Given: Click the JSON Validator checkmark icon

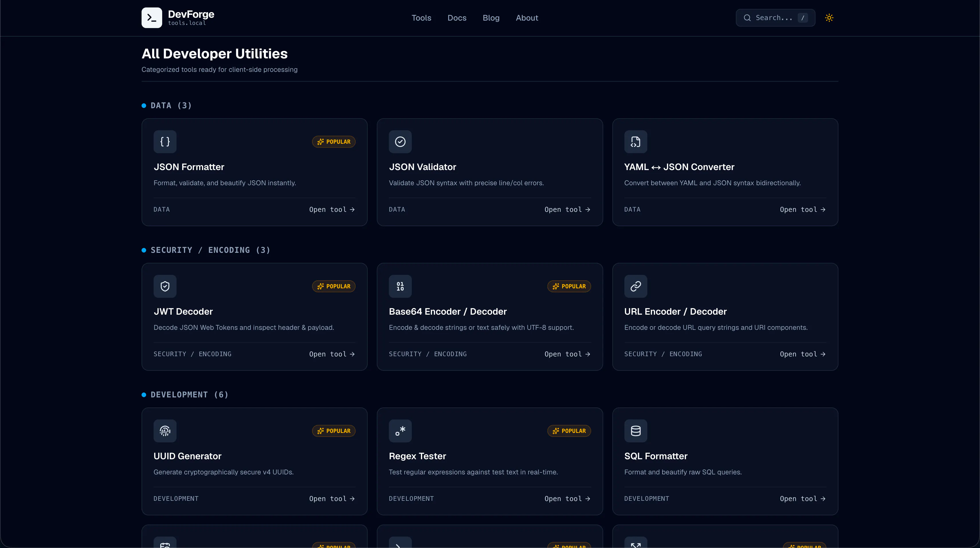Looking at the screenshot, I should pos(400,142).
